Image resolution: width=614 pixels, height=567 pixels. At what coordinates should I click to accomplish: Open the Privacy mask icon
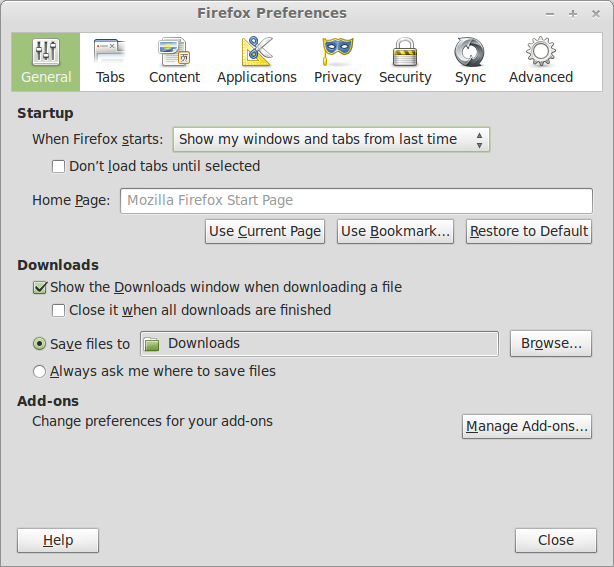[338, 51]
